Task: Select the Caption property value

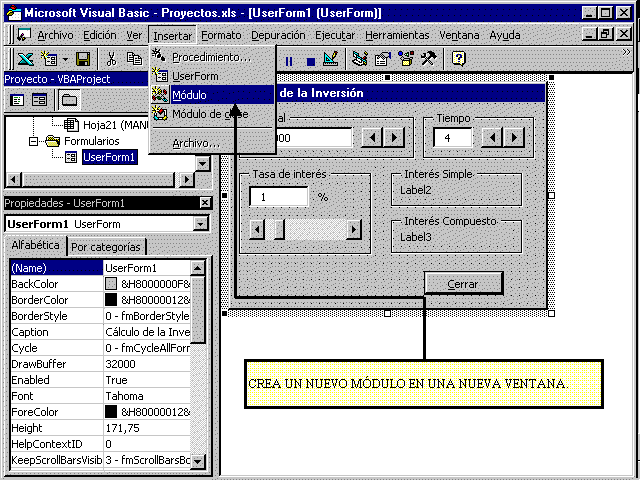Action: coord(147,332)
